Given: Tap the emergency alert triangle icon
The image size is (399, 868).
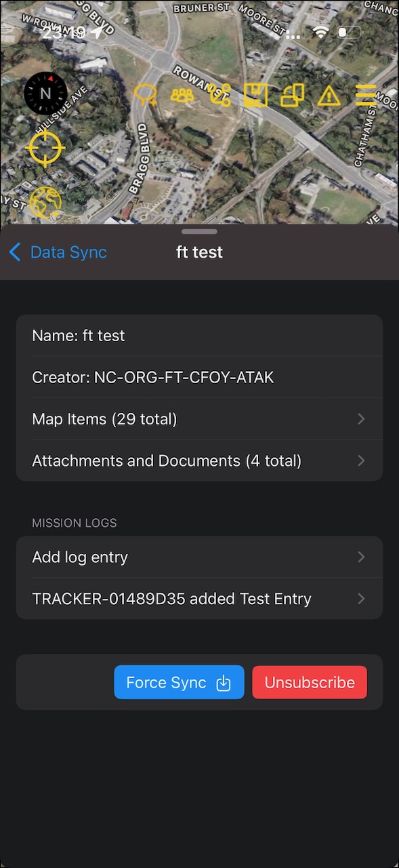Looking at the screenshot, I should tap(329, 96).
